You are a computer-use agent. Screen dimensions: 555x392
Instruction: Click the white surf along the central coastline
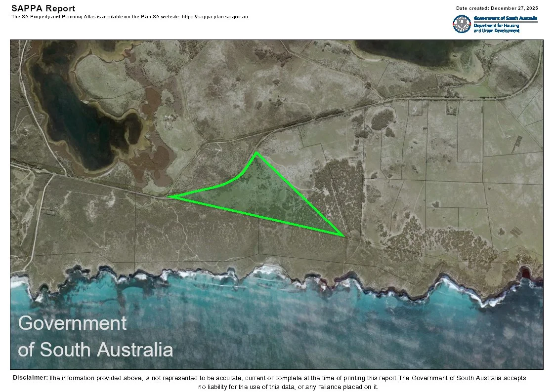pyautogui.click(x=267, y=271)
